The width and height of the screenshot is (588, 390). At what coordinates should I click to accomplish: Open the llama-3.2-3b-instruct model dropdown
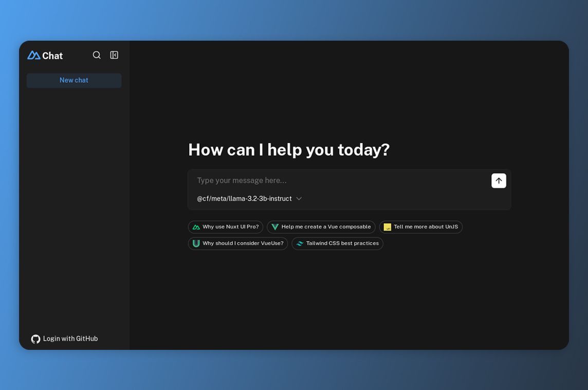249,199
